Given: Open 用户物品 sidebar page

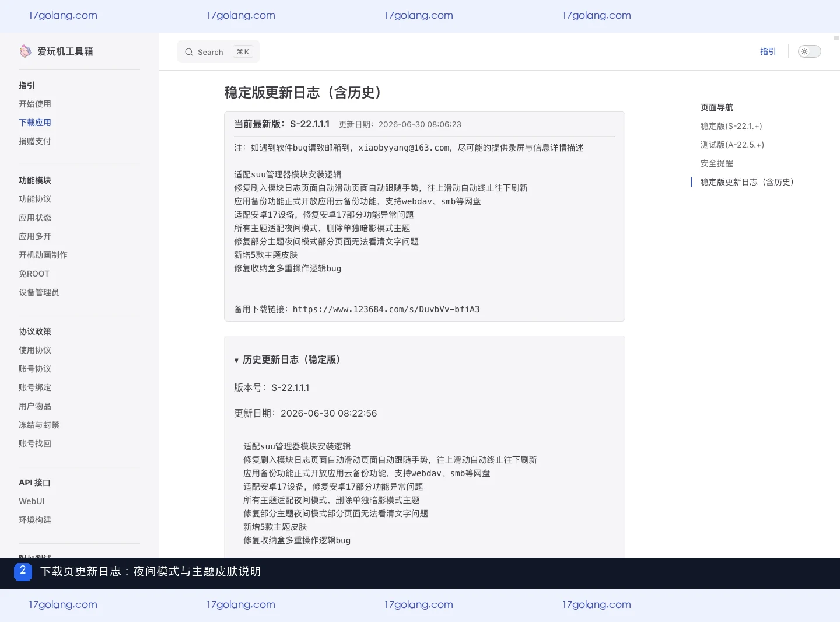Looking at the screenshot, I should click(35, 406).
